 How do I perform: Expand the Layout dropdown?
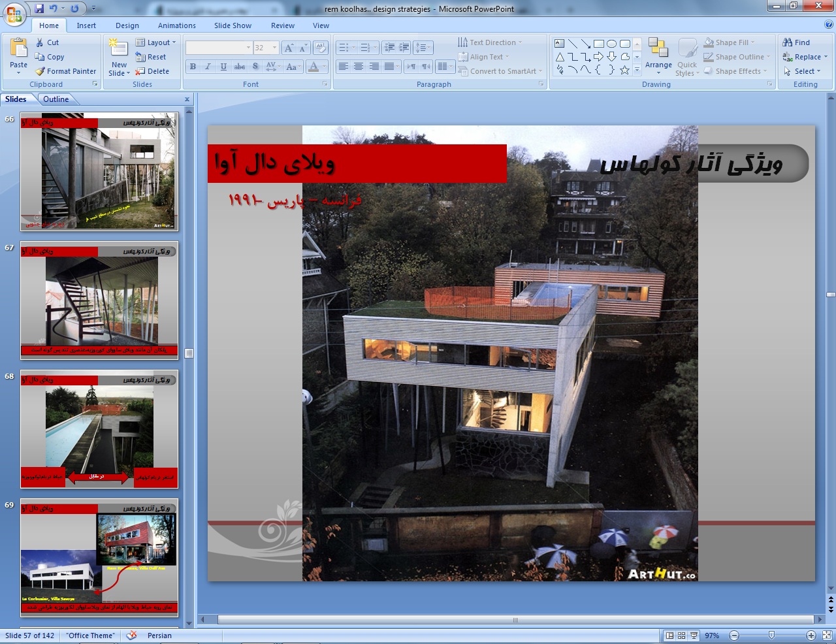[x=156, y=42]
